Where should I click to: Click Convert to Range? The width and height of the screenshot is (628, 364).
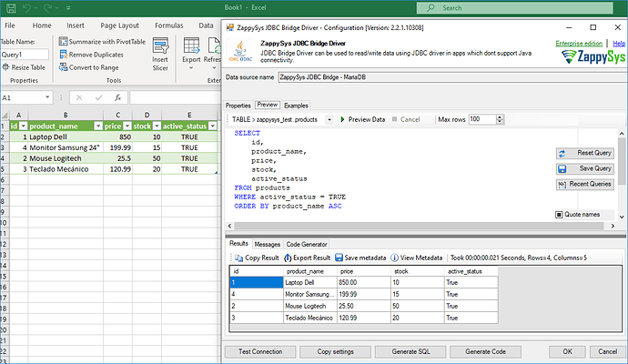point(89,67)
